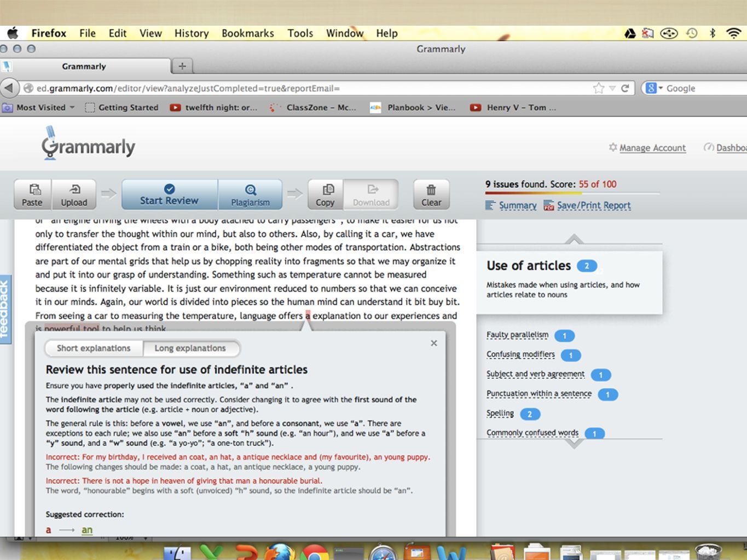
Task: Click the Upload document button
Action: click(x=74, y=195)
